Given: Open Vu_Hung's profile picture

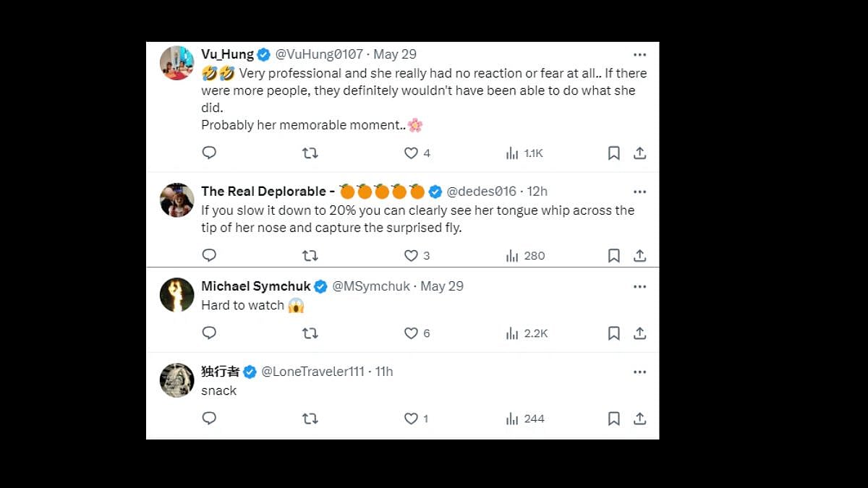Looking at the screenshot, I should [x=176, y=63].
